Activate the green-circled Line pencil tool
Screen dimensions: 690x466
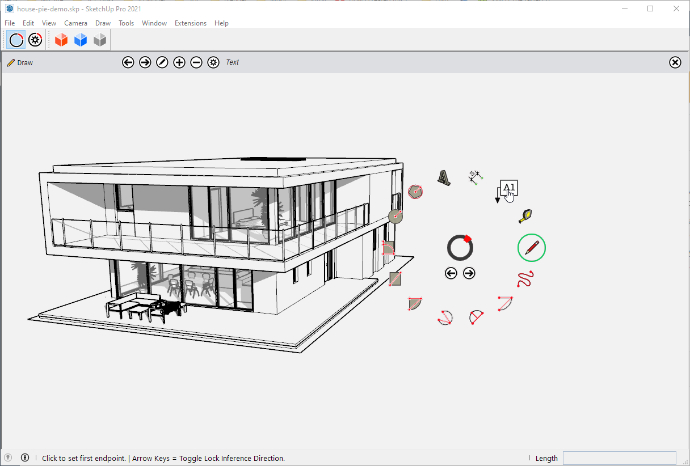pos(532,248)
